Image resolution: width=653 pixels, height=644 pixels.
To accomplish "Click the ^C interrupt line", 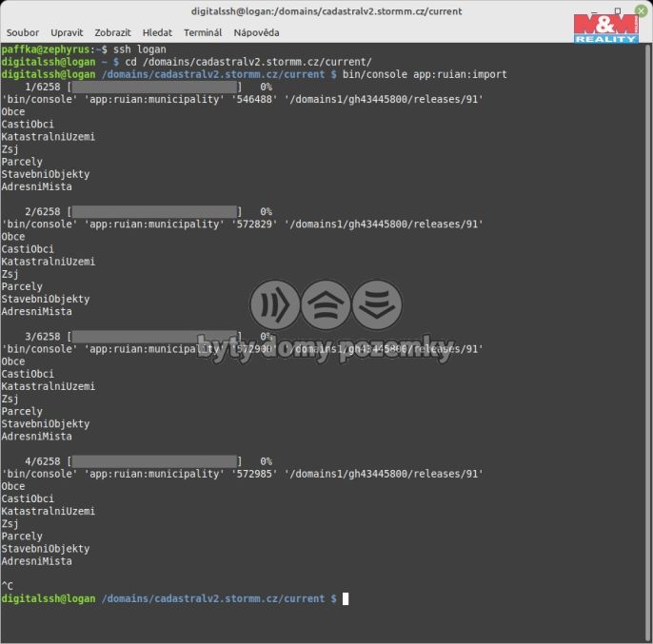I will pyautogui.click(x=8, y=586).
